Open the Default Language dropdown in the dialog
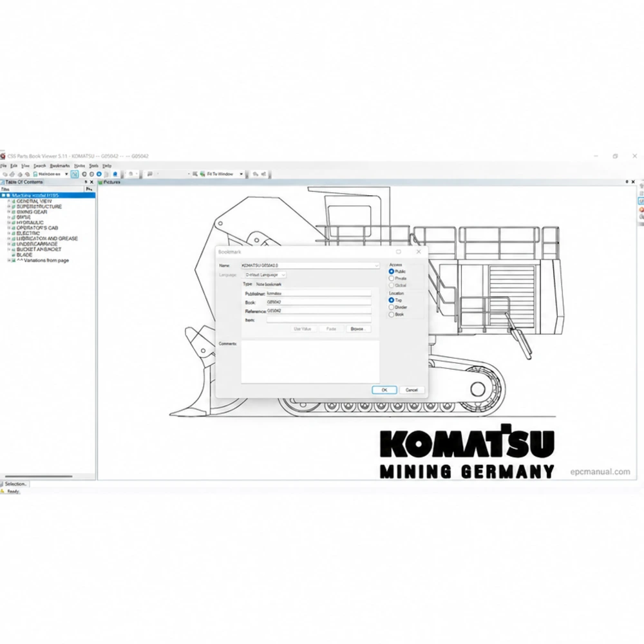This screenshot has width=644, height=644. pyautogui.click(x=283, y=275)
